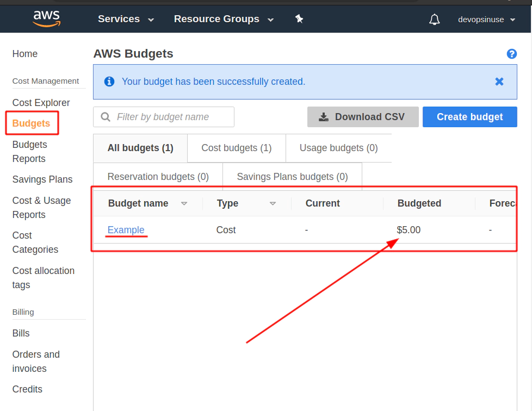Open the devopsinuse account dropdown
The width and height of the screenshot is (532, 411).
(486, 20)
